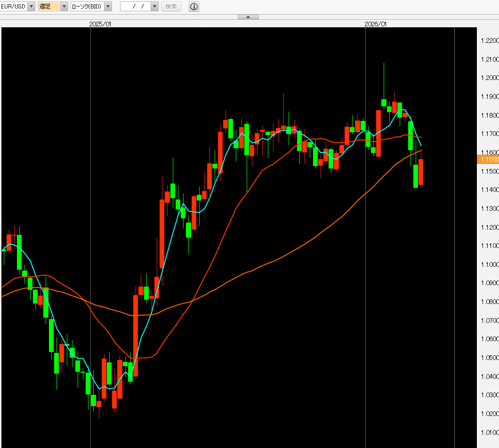Click the 検索 search button
Viewport: 499px width, 448px height.
pyautogui.click(x=171, y=7)
